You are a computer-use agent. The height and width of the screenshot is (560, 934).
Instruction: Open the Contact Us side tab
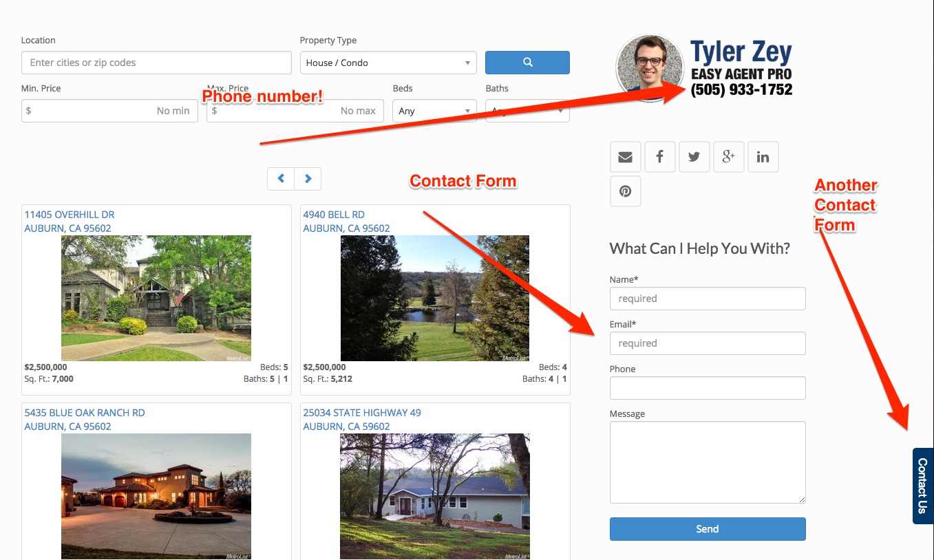coord(923,486)
